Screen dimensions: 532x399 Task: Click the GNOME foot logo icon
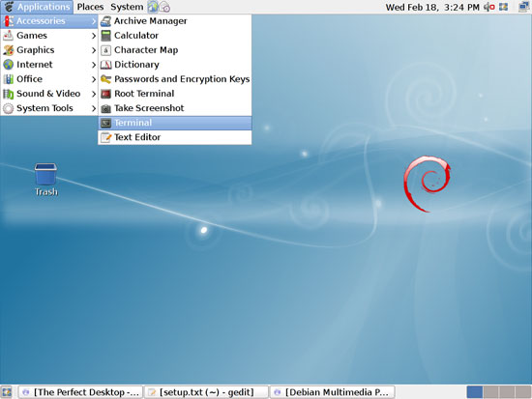coord(9,7)
